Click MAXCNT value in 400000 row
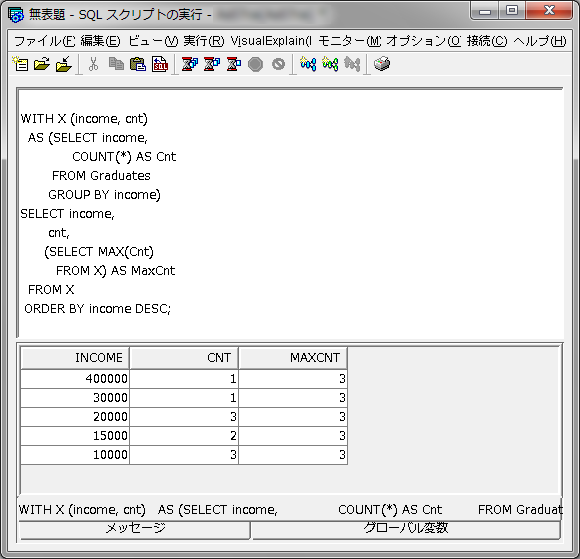 [x=293, y=379]
